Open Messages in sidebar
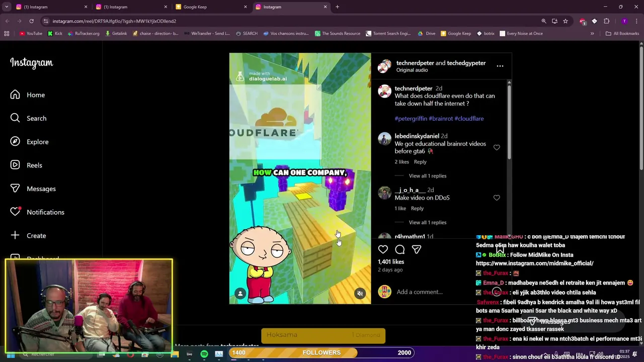This screenshot has height=362, width=644. [33, 189]
